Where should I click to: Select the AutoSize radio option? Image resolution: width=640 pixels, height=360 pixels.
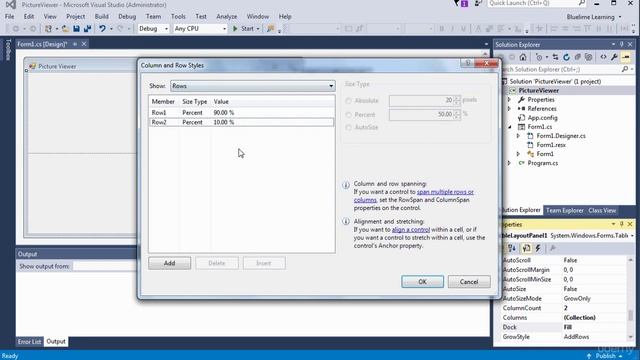click(348, 127)
